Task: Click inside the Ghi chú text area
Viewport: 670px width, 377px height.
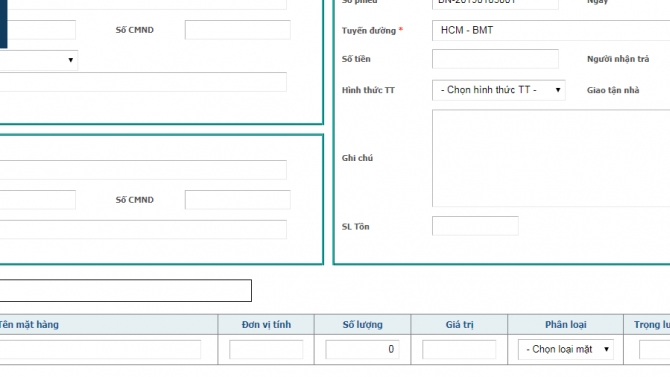Action: (551, 158)
